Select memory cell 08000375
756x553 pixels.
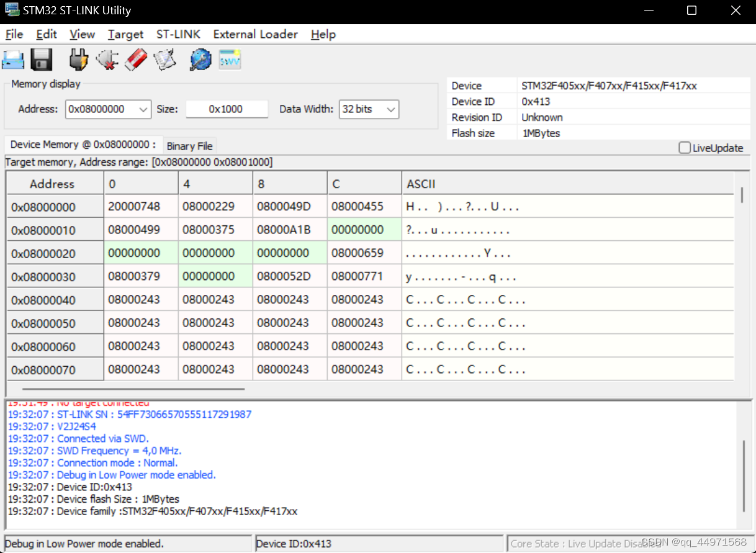215,230
